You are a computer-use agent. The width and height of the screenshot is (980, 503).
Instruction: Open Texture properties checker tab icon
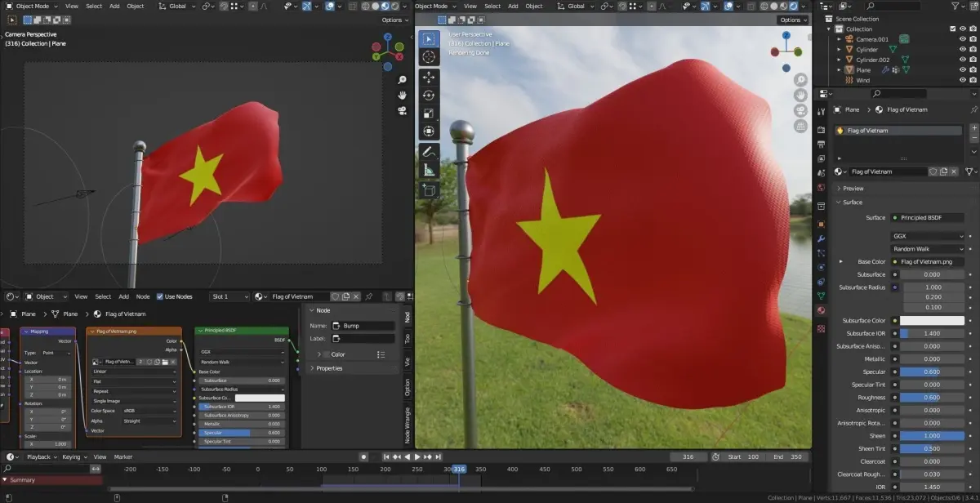[821, 328]
